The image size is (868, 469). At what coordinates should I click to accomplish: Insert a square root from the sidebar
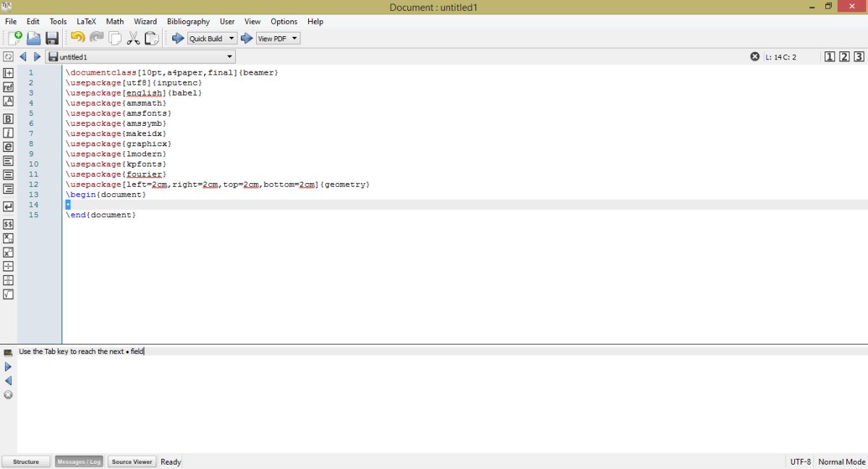tap(9, 295)
